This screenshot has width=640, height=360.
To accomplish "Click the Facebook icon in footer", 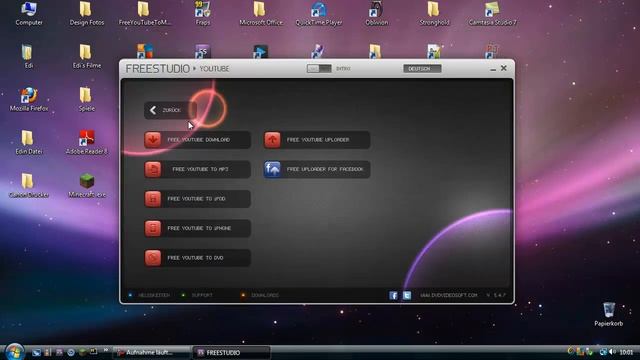I will (393, 295).
